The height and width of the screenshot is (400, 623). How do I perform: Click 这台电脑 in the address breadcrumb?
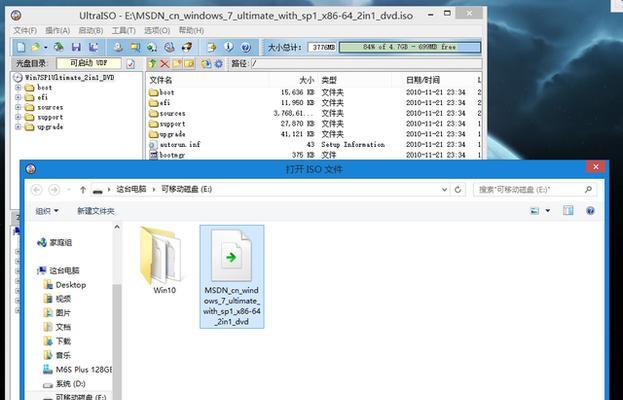point(132,189)
